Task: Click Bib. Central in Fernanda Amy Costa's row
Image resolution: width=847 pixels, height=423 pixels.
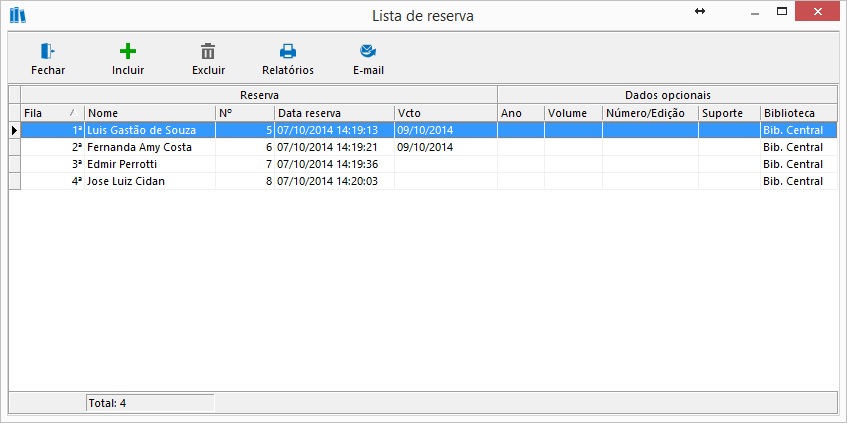Action: click(x=793, y=147)
